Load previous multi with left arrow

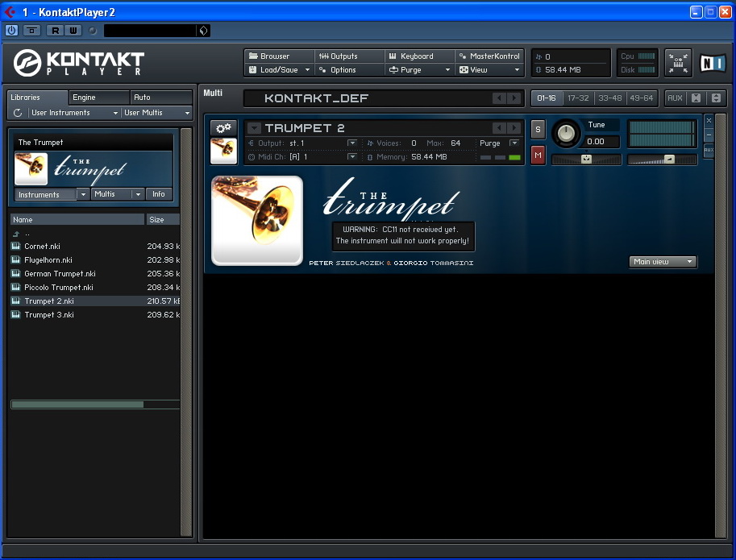500,98
